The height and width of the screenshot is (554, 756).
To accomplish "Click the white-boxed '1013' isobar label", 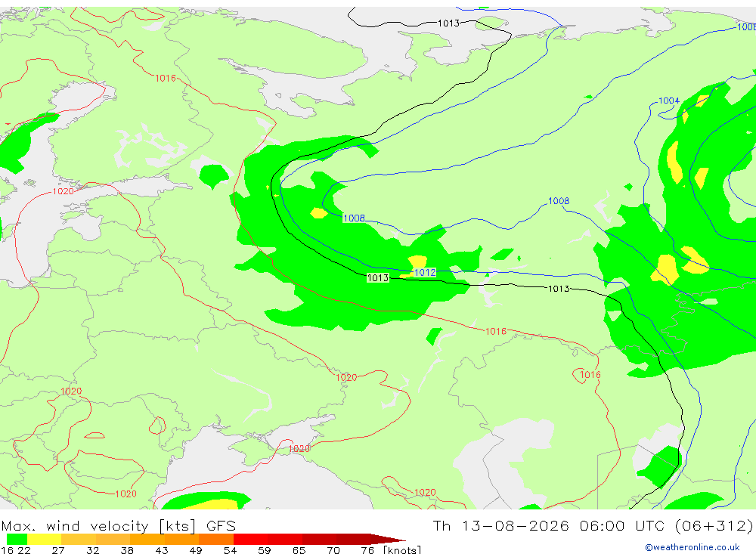I will tap(377, 277).
